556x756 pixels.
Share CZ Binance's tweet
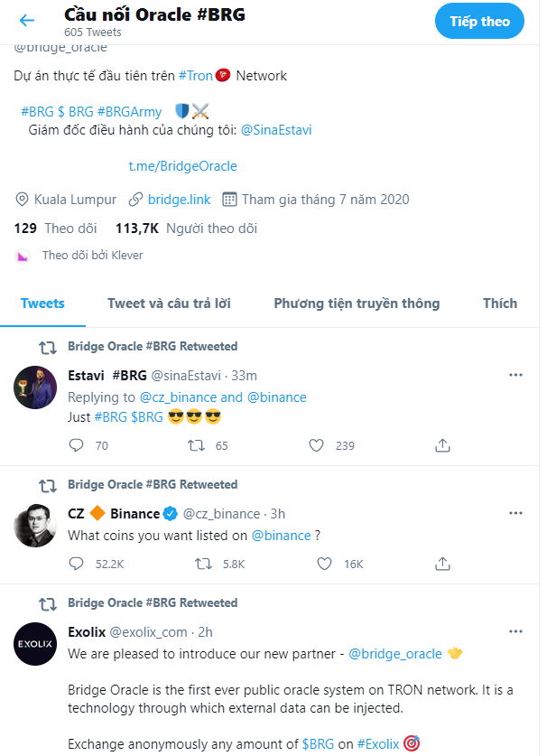tap(443, 564)
